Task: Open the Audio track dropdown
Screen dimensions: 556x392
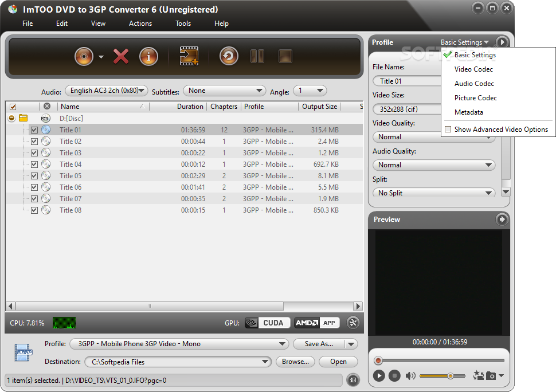Action: click(107, 91)
